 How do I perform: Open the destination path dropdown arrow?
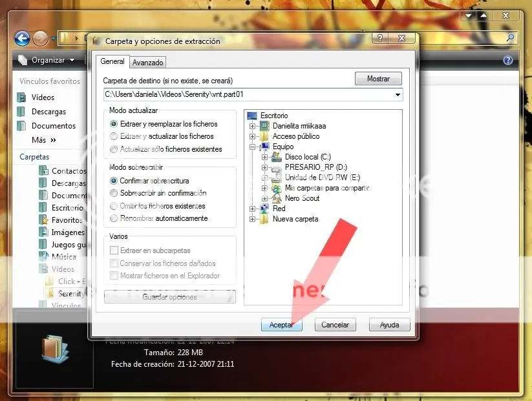pyautogui.click(x=398, y=94)
